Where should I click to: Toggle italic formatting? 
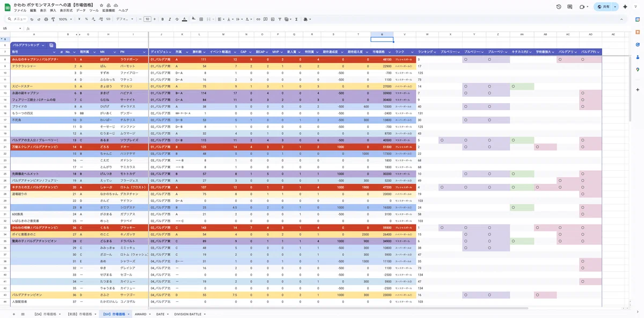coord(170,19)
